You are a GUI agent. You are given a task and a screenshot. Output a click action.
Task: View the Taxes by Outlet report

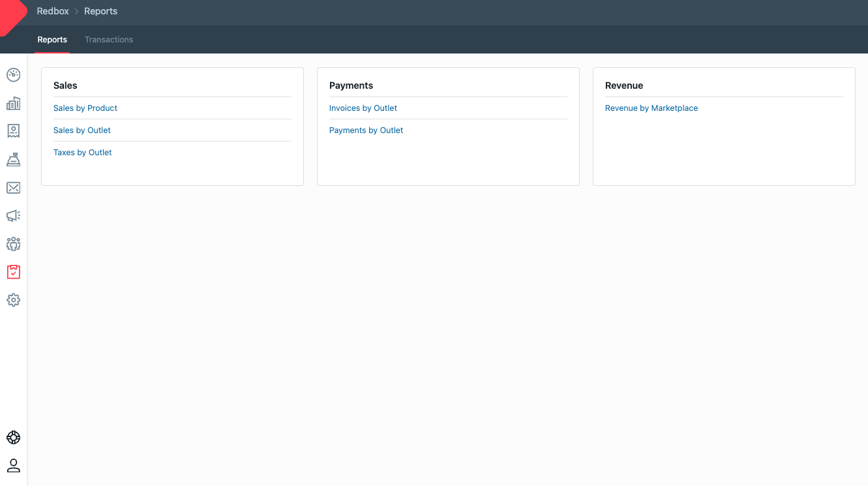[83, 153]
